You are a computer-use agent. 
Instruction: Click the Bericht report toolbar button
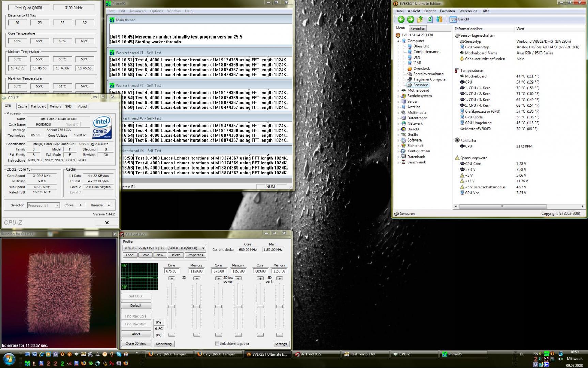[460, 19]
